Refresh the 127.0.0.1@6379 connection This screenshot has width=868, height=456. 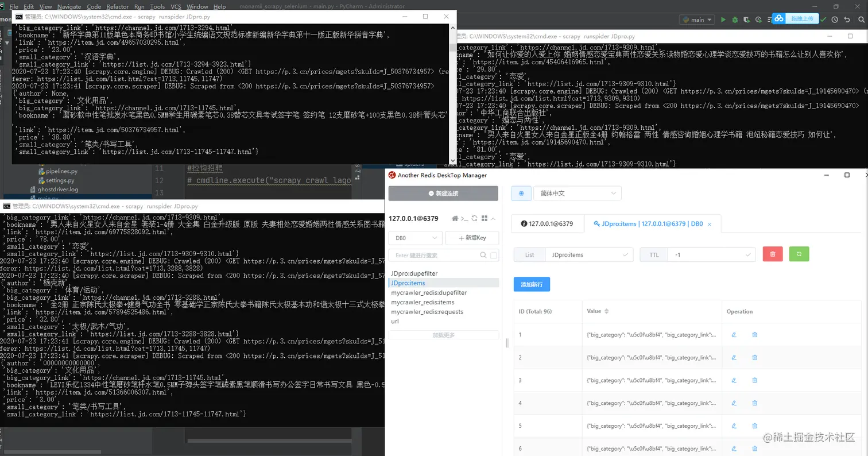(x=475, y=219)
